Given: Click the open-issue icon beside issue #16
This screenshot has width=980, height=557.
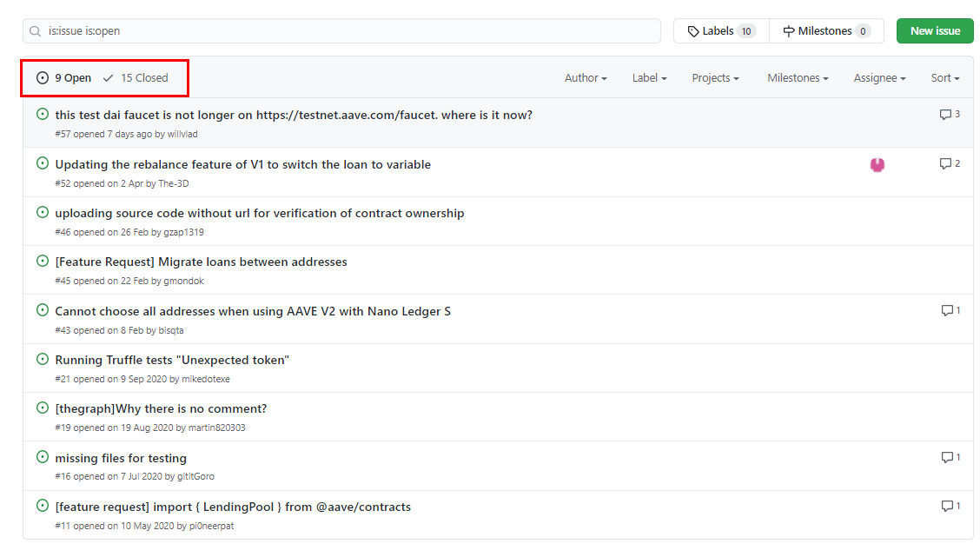Looking at the screenshot, I should tap(43, 457).
